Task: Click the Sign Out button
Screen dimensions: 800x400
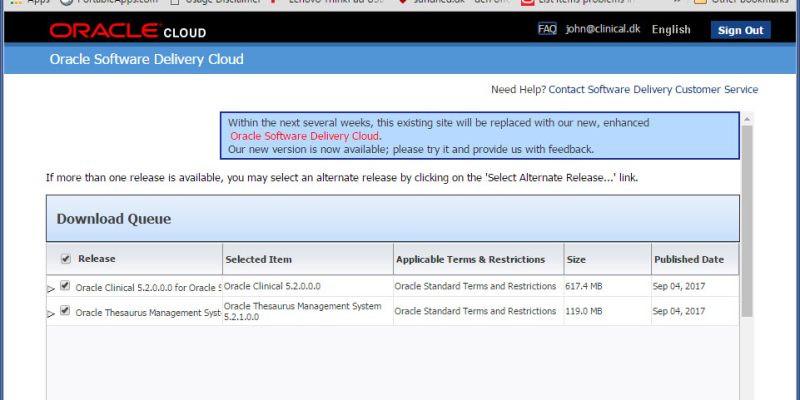Action: 740,30
